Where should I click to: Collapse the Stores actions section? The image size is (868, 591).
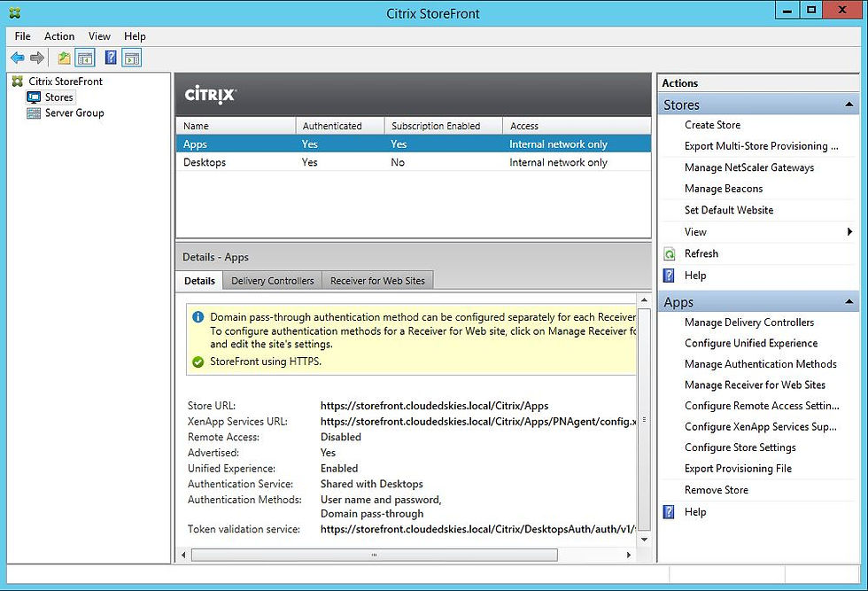pyautogui.click(x=849, y=105)
